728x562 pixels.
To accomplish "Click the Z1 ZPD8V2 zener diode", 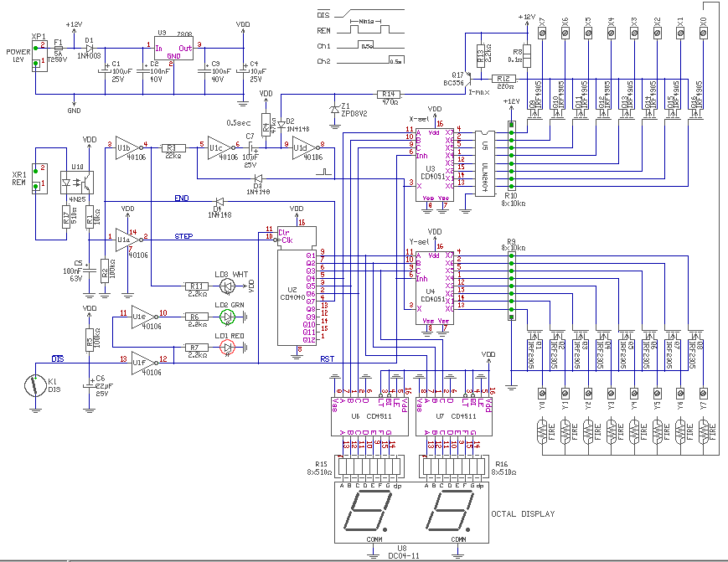I will tap(334, 110).
